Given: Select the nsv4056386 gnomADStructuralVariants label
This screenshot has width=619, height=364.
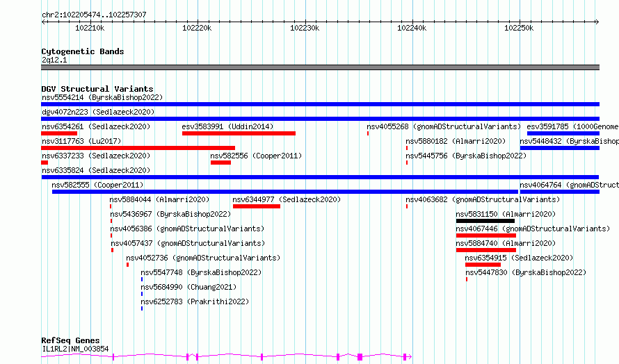Looking at the screenshot, I should (x=187, y=229).
